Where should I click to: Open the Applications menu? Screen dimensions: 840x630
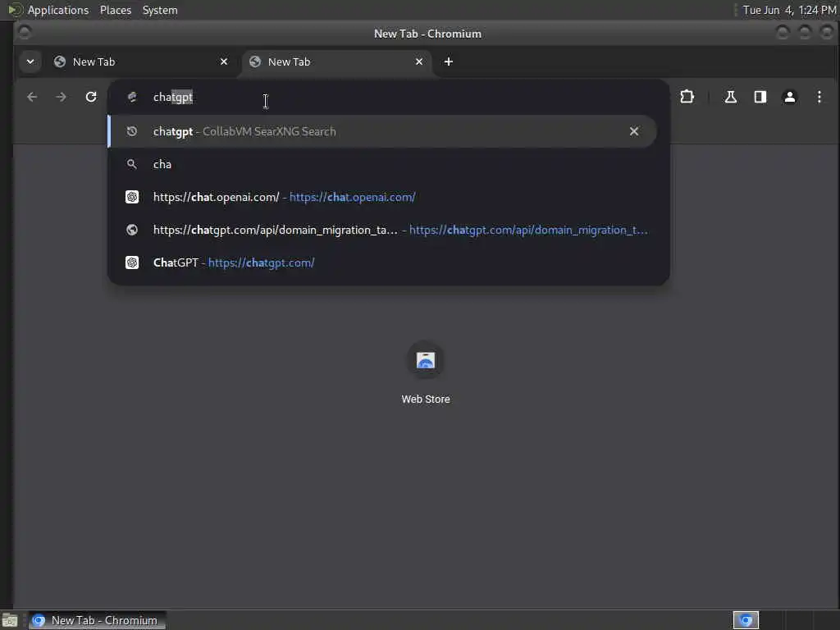[58, 10]
